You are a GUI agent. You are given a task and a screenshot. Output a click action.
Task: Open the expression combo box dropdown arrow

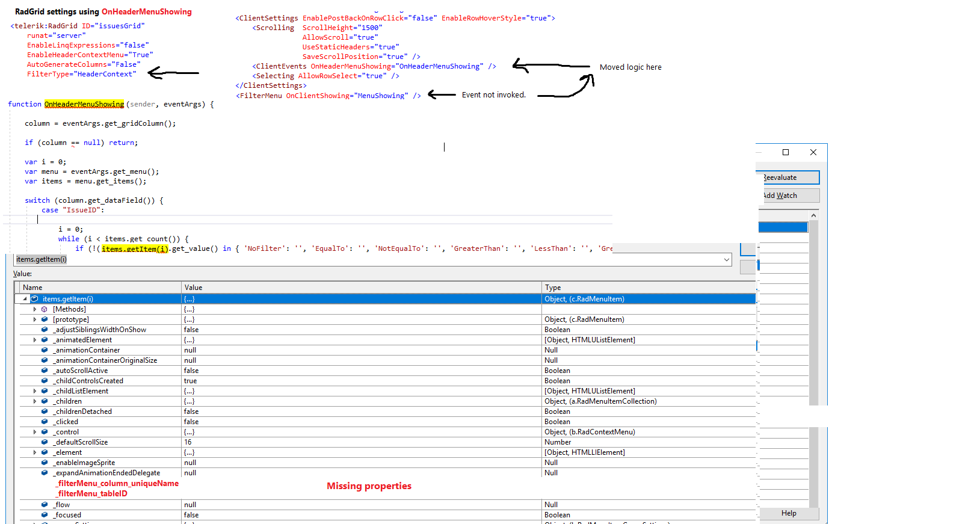pos(727,260)
